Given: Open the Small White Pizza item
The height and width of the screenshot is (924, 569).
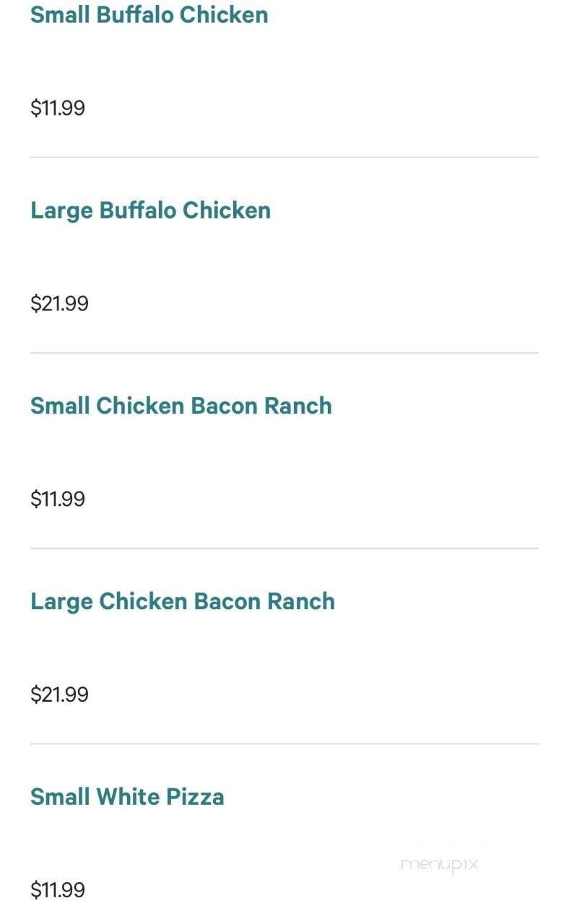Looking at the screenshot, I should 127,797.
